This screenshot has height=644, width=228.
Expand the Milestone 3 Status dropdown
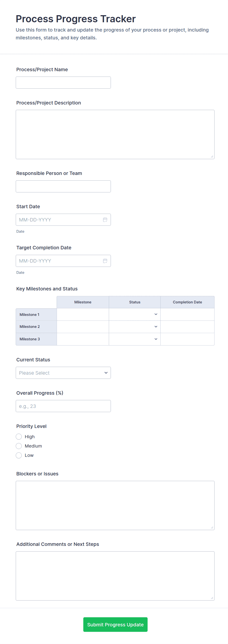click(135, 339)
